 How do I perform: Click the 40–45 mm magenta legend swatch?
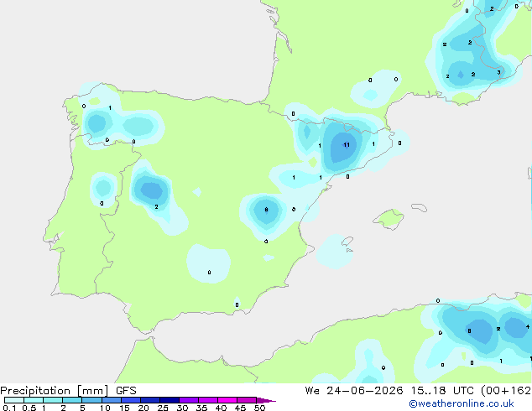tap(227, 400)
